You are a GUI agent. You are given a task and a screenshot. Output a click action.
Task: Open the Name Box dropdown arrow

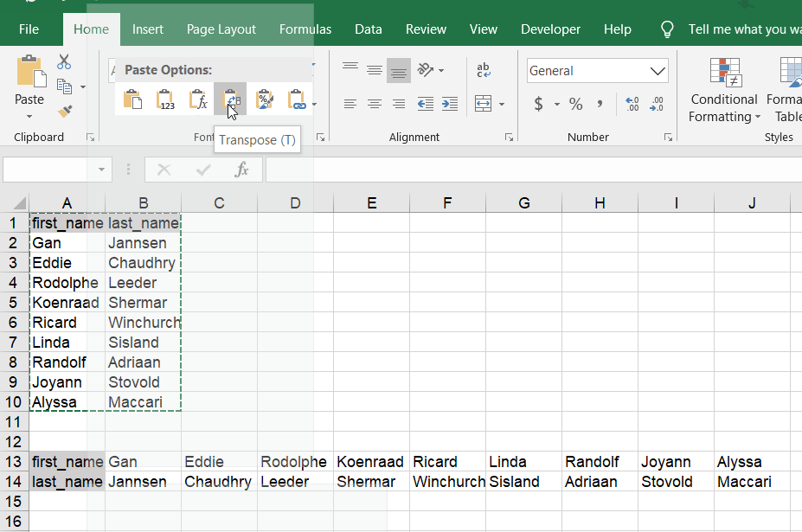pos(101,170)
